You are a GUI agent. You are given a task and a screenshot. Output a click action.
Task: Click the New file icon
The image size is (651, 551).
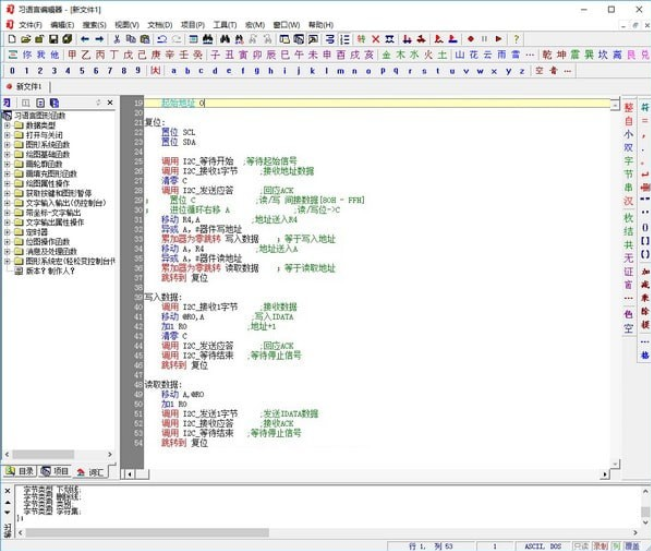[12, 39]
